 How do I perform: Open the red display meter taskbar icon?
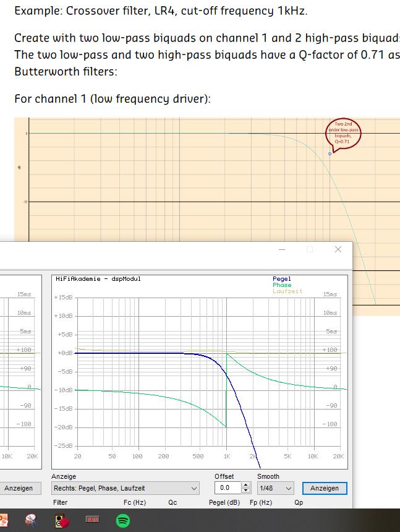[92, 519]
